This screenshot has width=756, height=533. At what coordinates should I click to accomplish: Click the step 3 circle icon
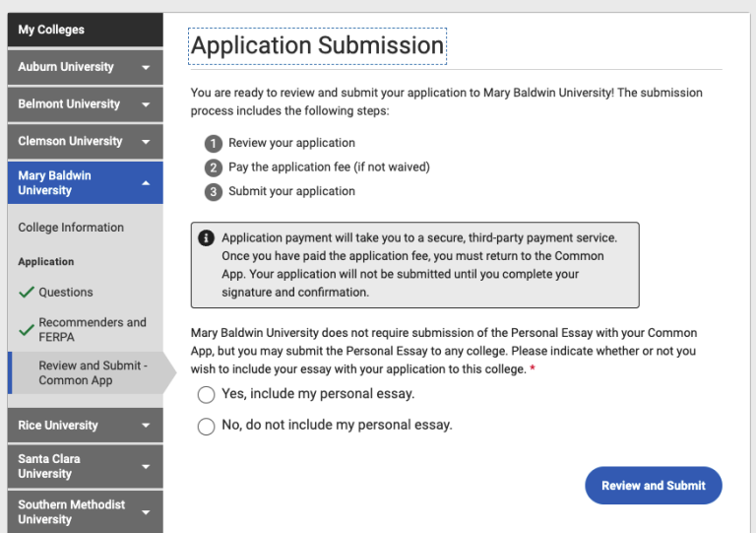[x=213, y=192]
